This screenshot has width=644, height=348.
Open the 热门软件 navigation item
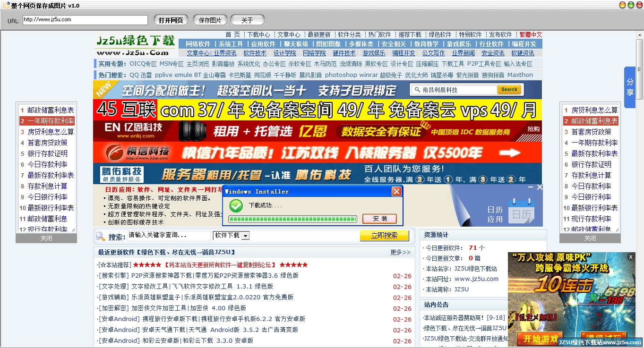379,34
